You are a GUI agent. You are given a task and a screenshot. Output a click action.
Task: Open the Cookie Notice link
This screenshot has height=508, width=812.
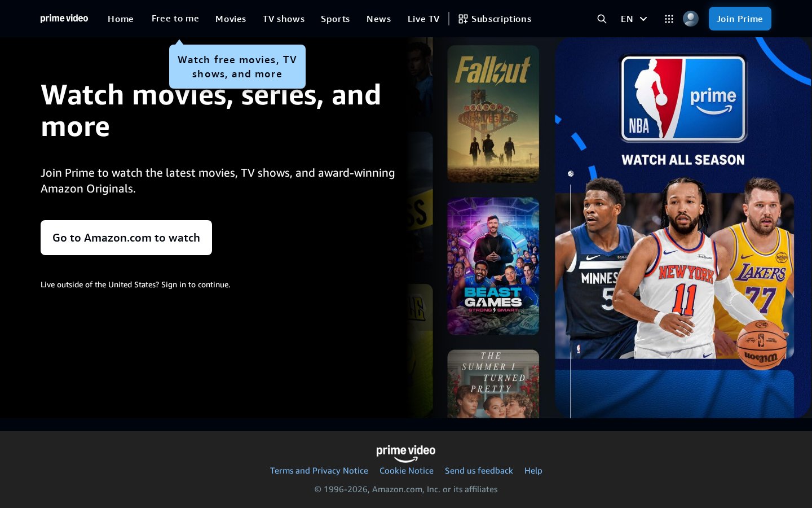tap(407, 471)
